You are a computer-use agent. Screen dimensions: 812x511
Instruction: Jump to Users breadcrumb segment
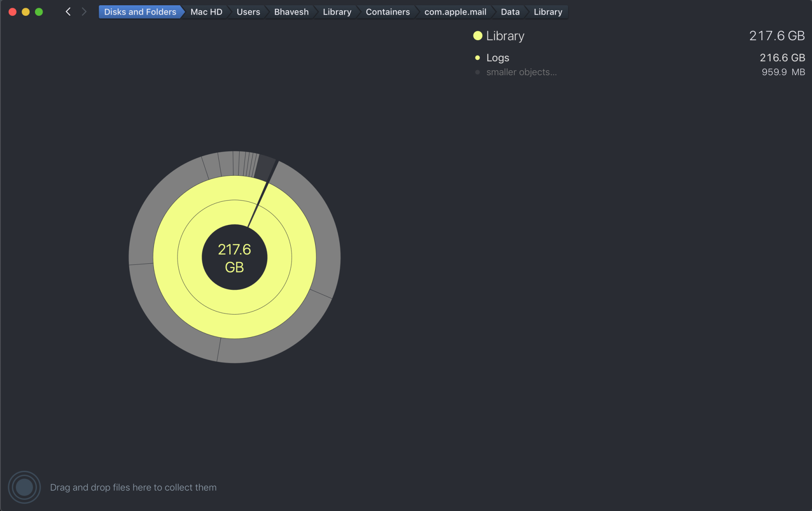tap(248, 12)
